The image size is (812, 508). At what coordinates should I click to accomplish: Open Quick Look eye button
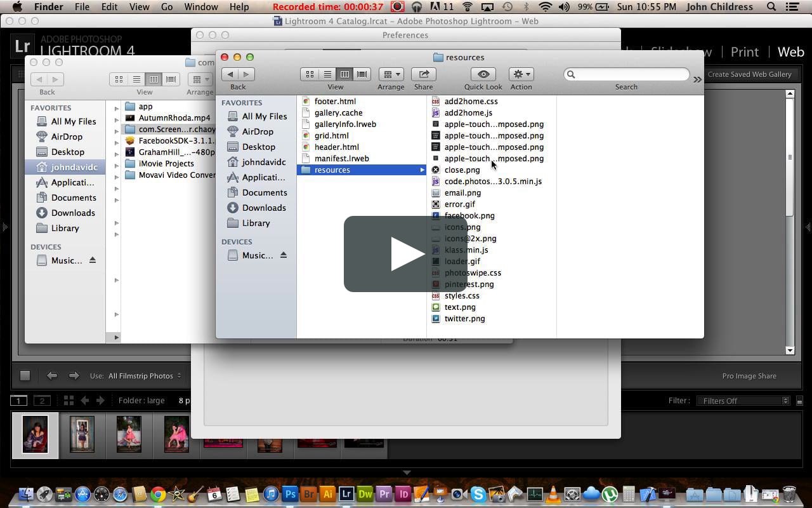pos(483,74)
